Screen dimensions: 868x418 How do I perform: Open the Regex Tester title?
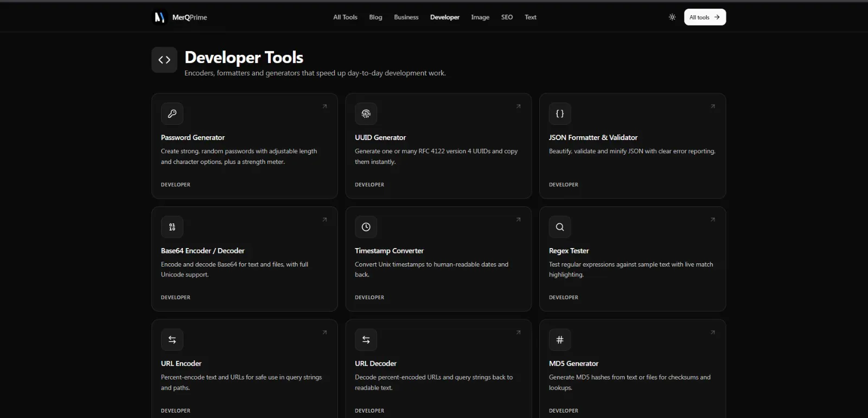(x=569, y=251)
